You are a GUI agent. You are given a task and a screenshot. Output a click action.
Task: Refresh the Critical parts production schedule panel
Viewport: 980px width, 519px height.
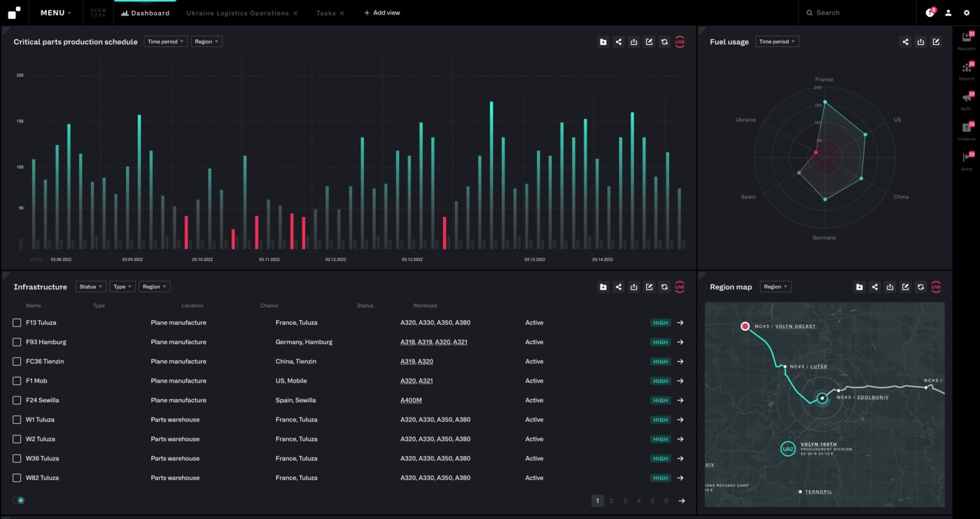click(x=664, y=42)
